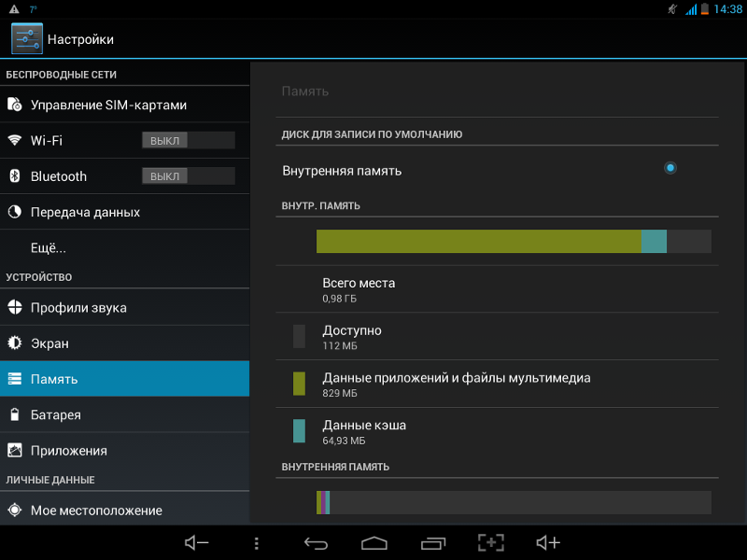
Task: Open Данные приложений и файлы мультимедиа
Action: pyautogui.click(x=497, y=384)
